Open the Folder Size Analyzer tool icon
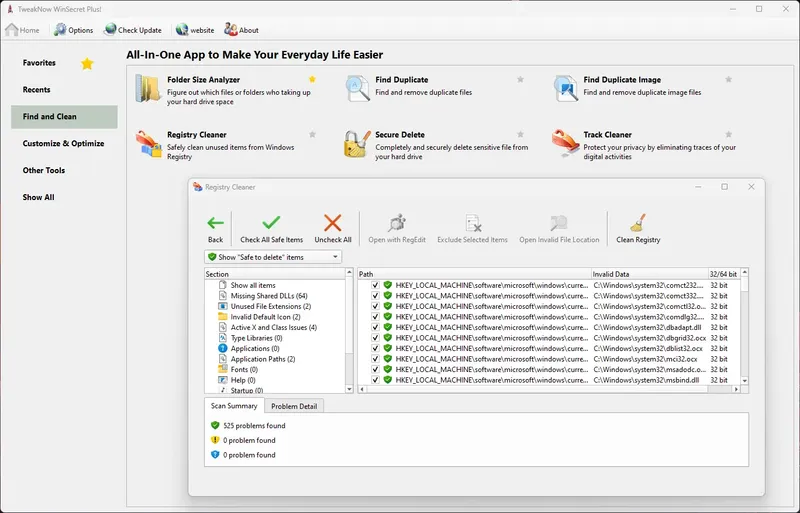The width and height of the screenshot is (800, 513). pyautogui.click(x=148, y=89)
